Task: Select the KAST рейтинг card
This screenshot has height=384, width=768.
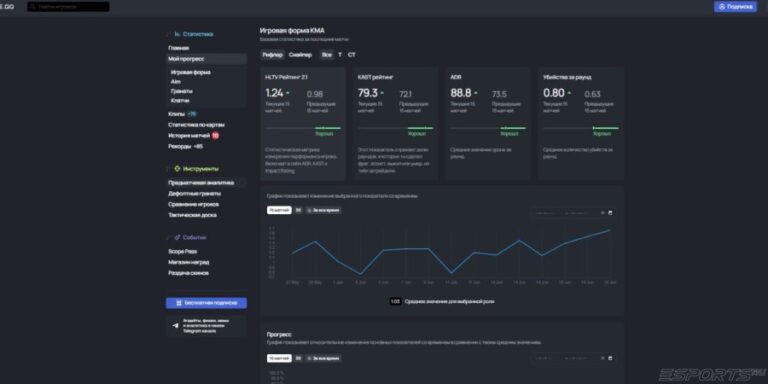Action: (x=396, y=123)
